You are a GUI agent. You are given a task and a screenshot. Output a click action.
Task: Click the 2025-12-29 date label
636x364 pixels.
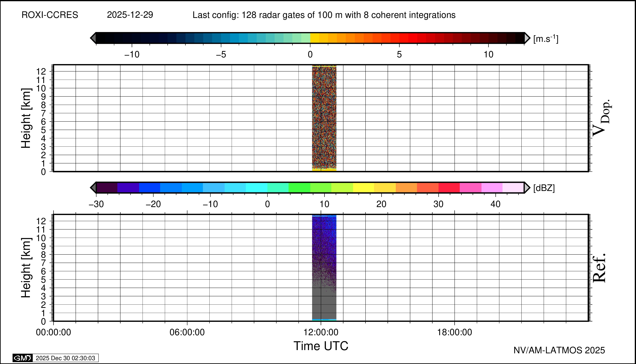130,15
